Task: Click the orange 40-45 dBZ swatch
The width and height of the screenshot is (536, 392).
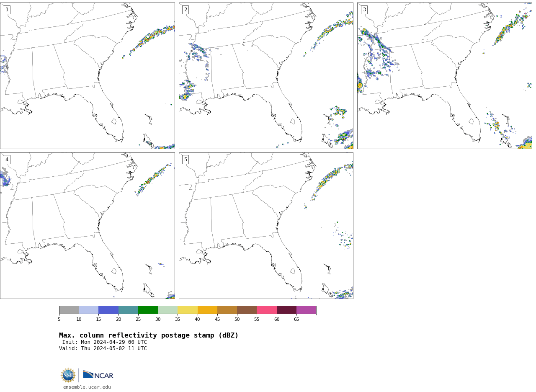Action: [207, 310]
